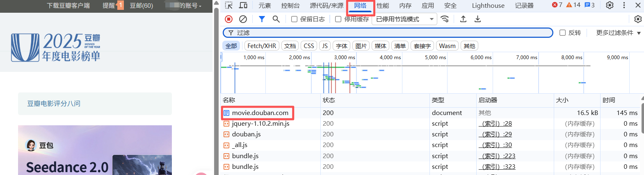Filter requests by Fetch/XHR

[262, 46]
